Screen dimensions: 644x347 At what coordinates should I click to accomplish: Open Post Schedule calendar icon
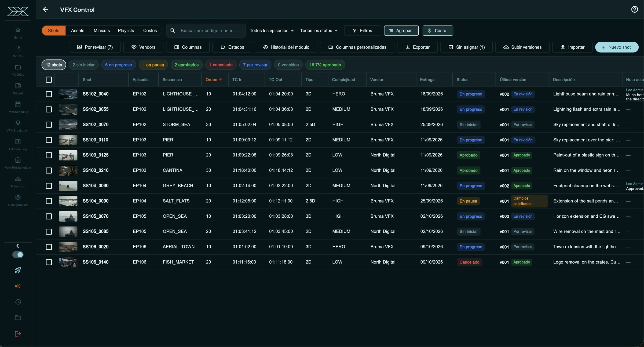pos(18,104)
